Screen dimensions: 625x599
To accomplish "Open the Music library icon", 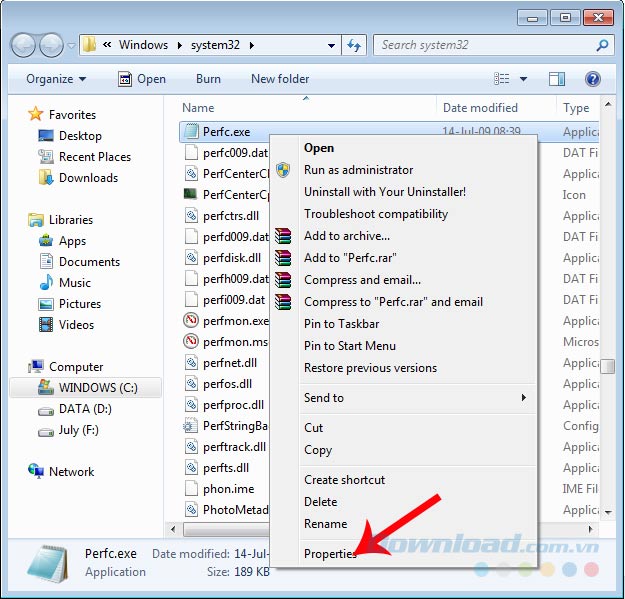I will [46, 282].
